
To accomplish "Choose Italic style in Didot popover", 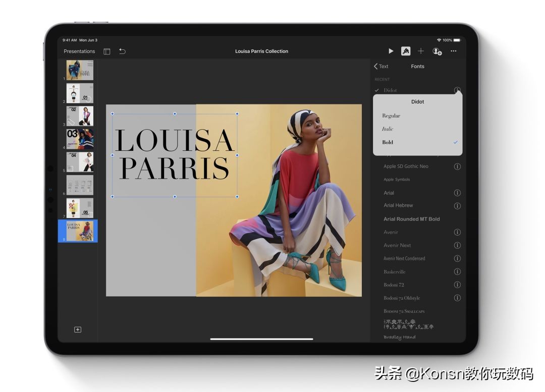I will tap(388, 129).
